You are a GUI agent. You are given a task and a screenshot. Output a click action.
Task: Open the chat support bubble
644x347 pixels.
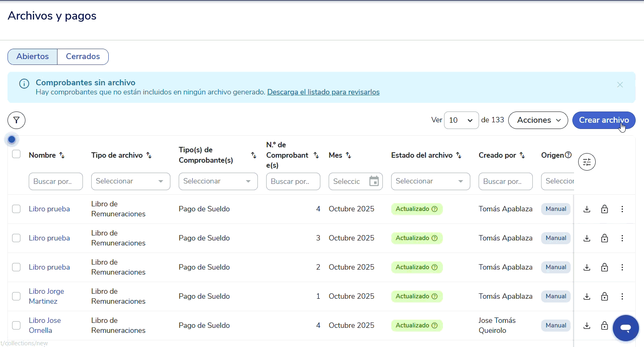626,328
